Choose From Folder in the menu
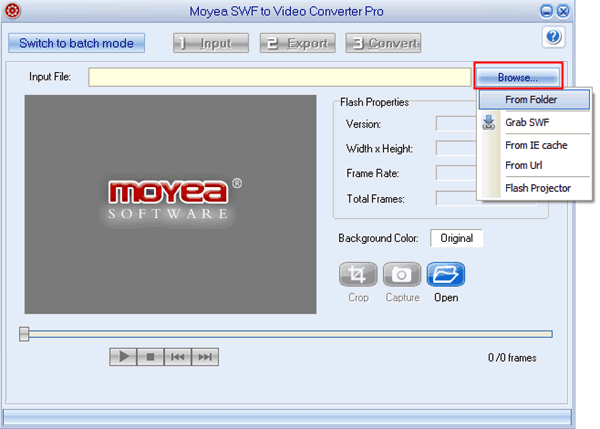Viewport: 600px width, 429px height. tap(534, 100)
